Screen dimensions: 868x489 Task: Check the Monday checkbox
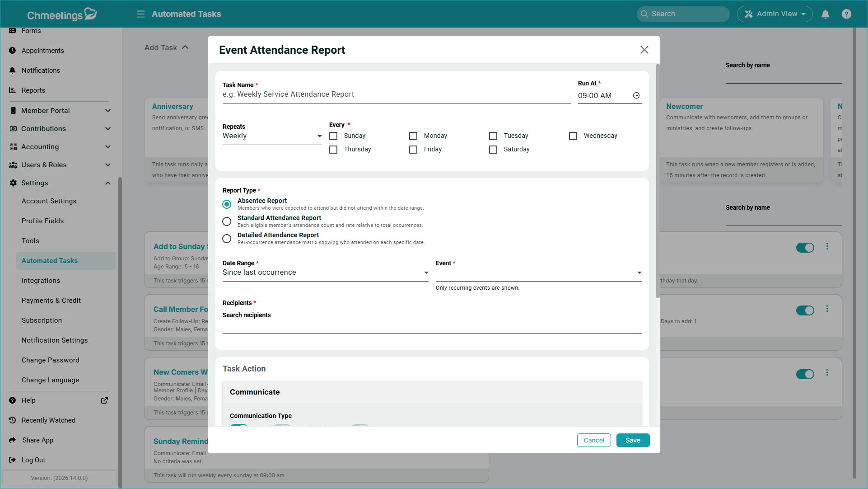413,136
